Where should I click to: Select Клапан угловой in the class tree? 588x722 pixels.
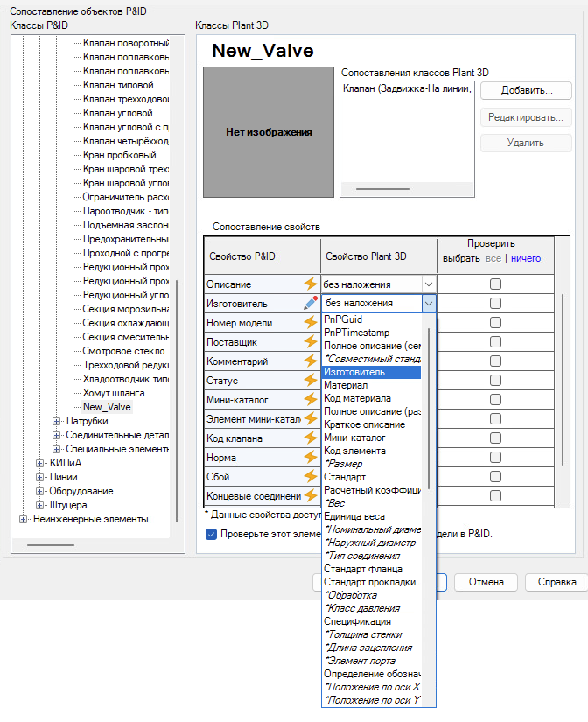coord(117,113)
